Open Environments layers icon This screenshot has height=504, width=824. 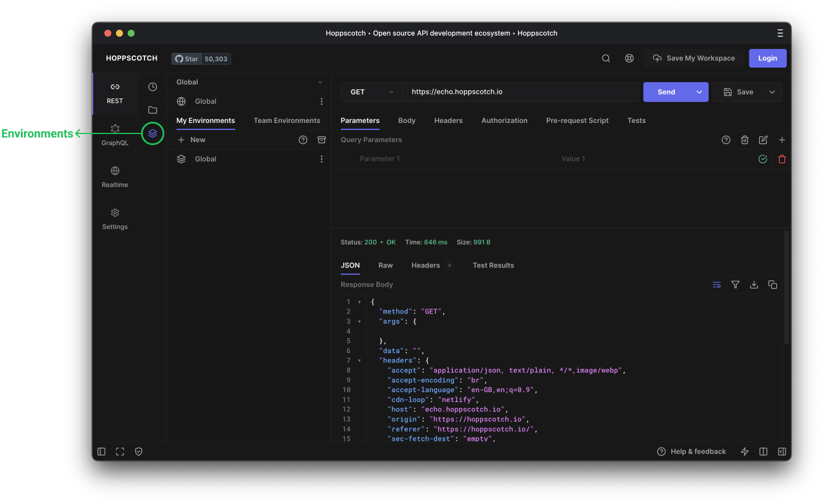click(x=153, y=133)
